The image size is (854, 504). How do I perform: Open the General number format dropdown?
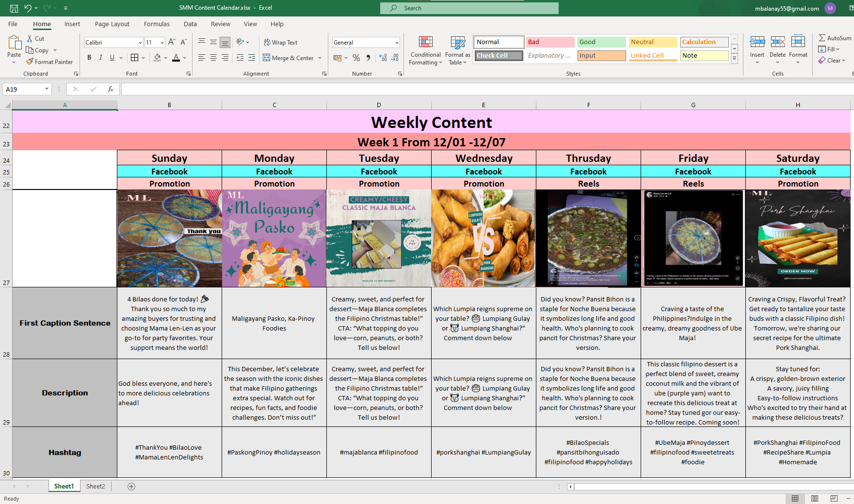click(x=397, y=43)
